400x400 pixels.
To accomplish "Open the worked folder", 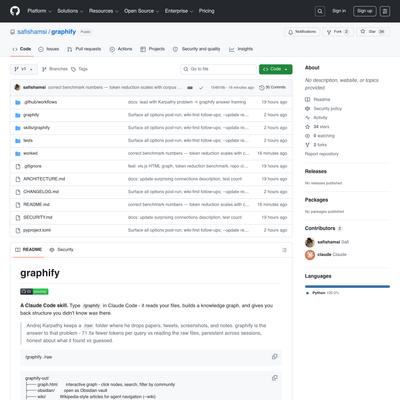I will click(30, 153).
